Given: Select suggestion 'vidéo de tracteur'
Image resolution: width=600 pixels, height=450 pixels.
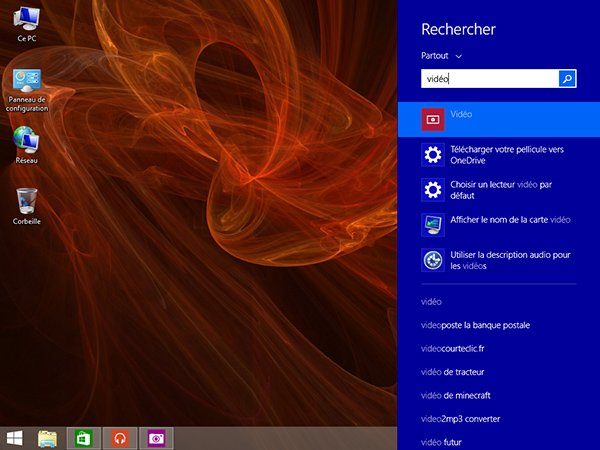Looking at the screenshot, I should [452, 372].
